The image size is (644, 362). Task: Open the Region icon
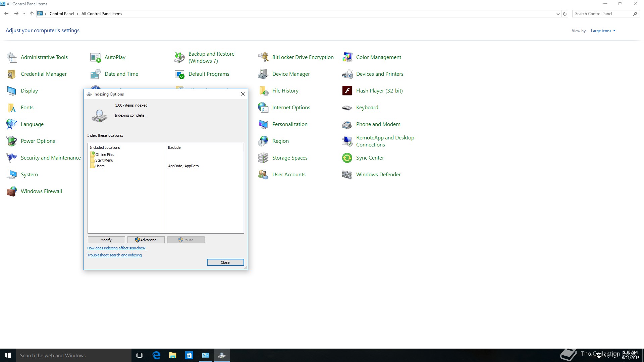(x=263, y=141)
